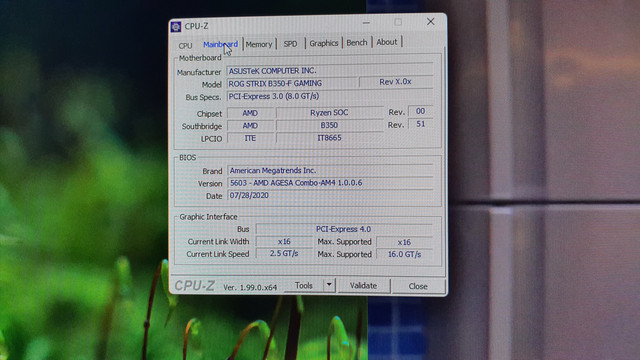Click the disabled maximize button
Screen dimensions: 640x360
coord(398,22)
